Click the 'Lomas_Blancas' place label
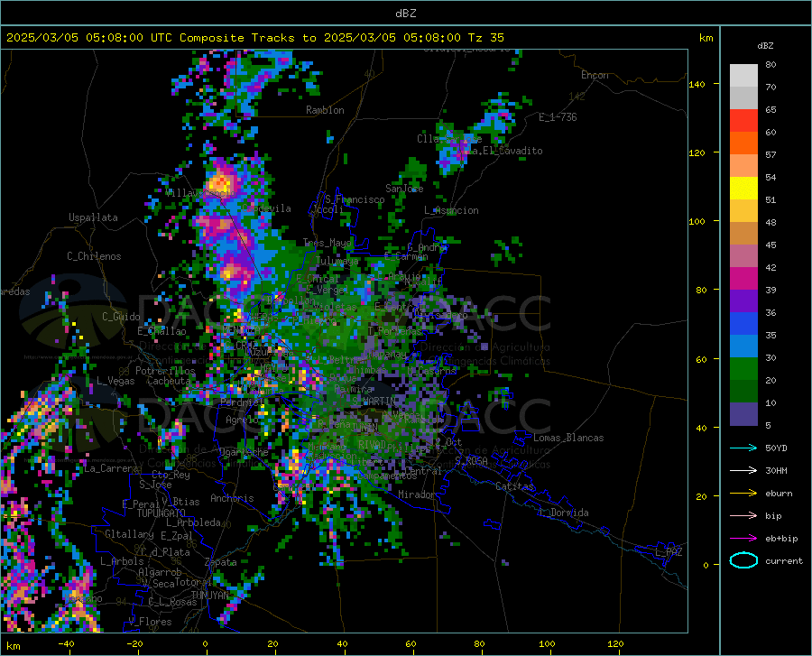This screenshot has height=656, width=812. click(568, 438)
